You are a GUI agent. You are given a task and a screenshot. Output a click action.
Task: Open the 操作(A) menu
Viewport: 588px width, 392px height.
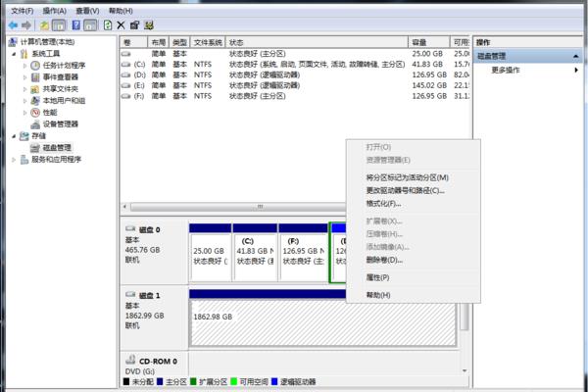(x=54, y=11)
